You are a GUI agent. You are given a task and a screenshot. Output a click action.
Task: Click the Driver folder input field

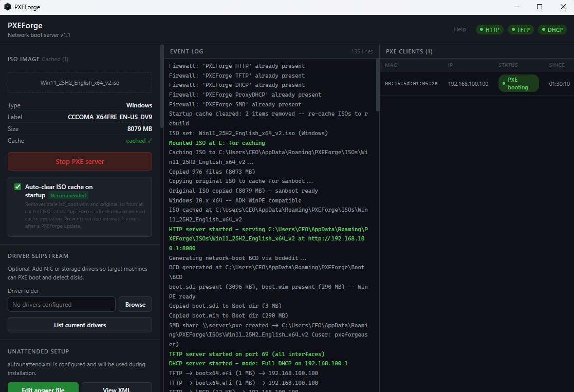(62, 304)
